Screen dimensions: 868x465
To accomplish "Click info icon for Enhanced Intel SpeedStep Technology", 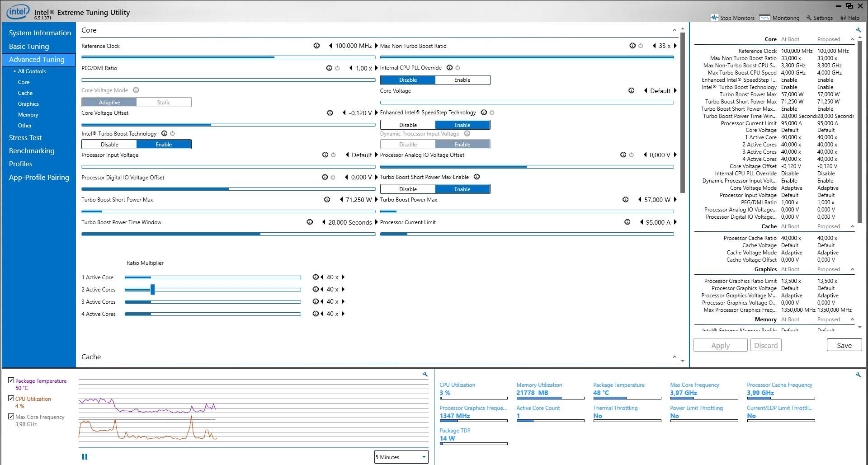I will coord(484,112).
